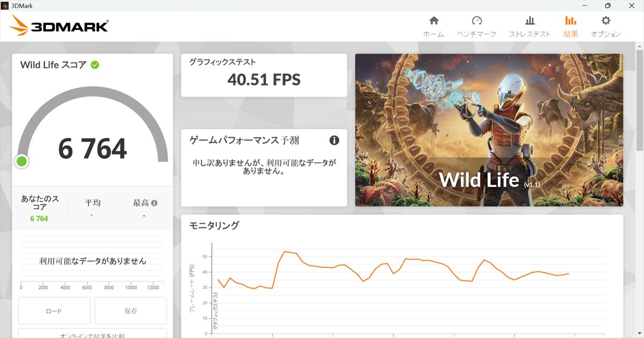Select the 結果 results tab
Viewport: 644px width, 338px height.
(x=570, y=27)
